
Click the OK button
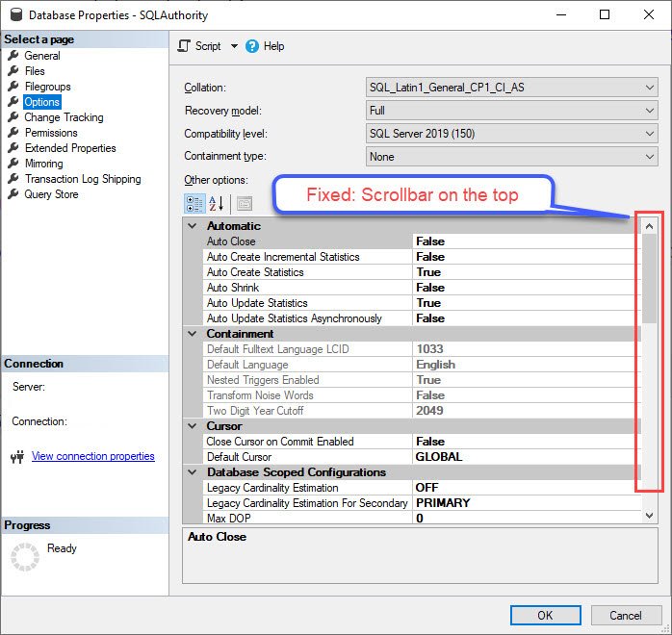545,616
